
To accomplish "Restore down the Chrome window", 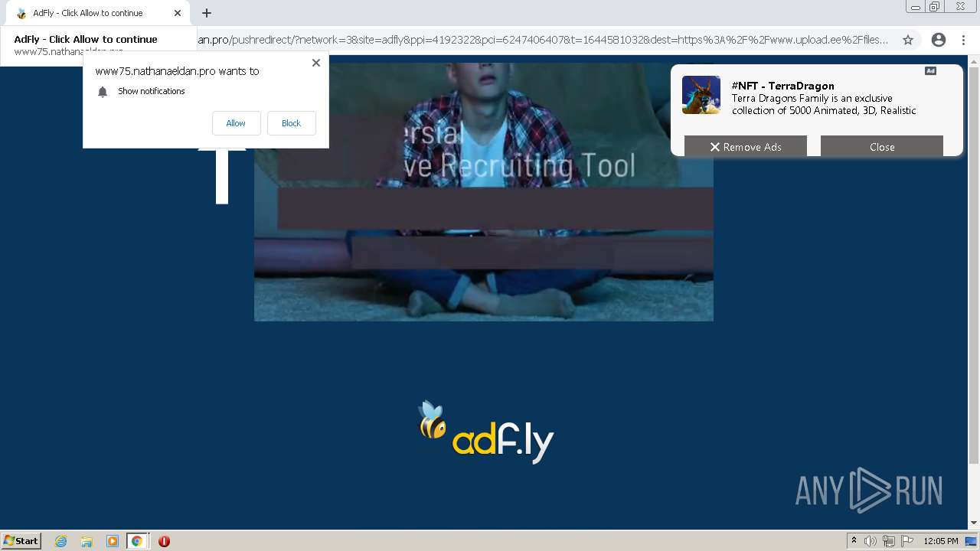I will point(935,7).
